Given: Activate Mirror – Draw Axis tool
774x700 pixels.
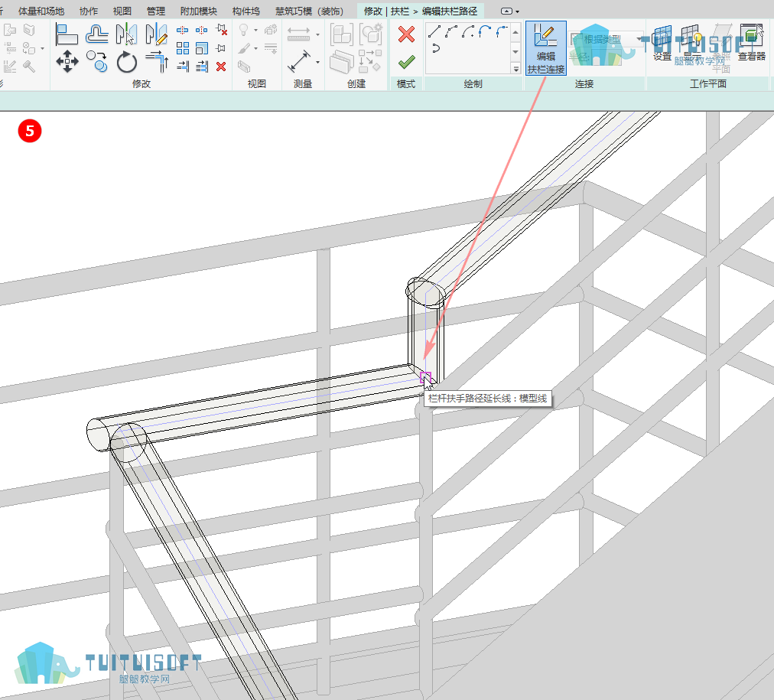Looking at the screenshot, I should [x=157, y=34].
